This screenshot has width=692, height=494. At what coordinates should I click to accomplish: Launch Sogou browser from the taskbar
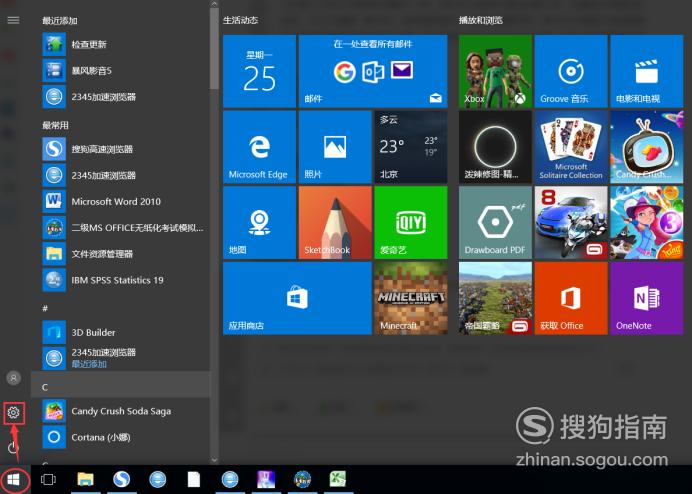point(121,479)
